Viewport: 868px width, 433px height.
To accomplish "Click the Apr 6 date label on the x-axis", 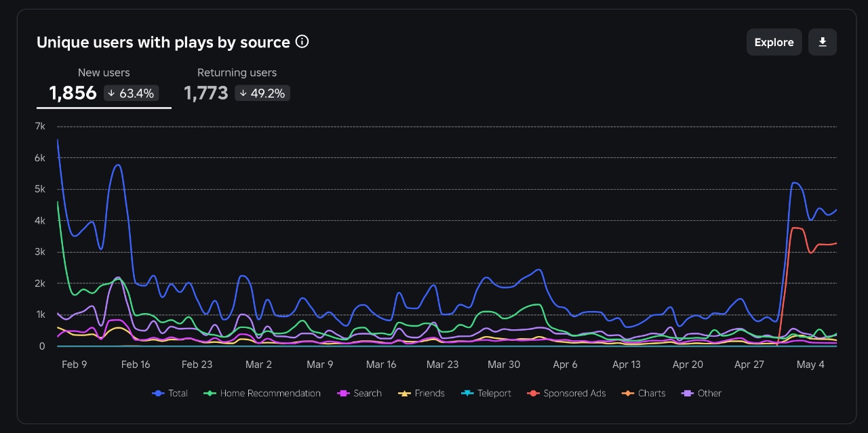I will [565, 365].
